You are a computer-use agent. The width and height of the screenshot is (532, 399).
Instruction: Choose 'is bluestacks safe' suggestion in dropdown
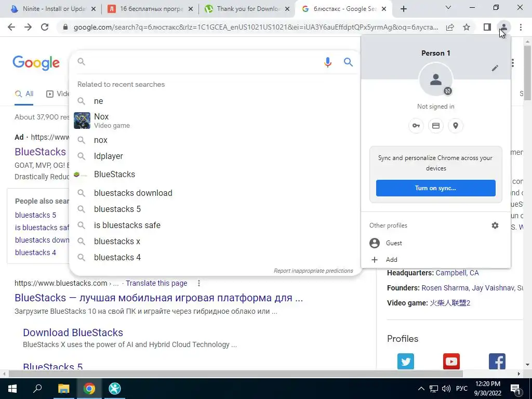pyautogui.click(x=215, y=225)
